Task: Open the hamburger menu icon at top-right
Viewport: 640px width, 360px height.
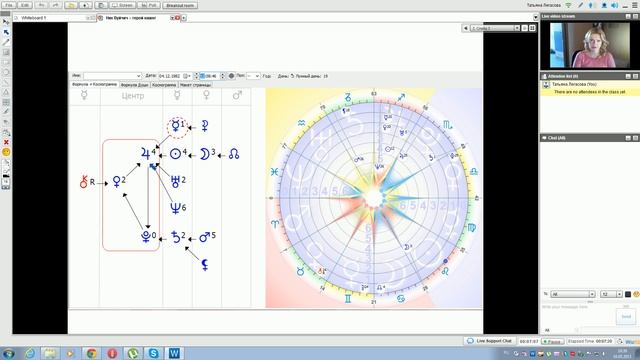Action: 635,5
